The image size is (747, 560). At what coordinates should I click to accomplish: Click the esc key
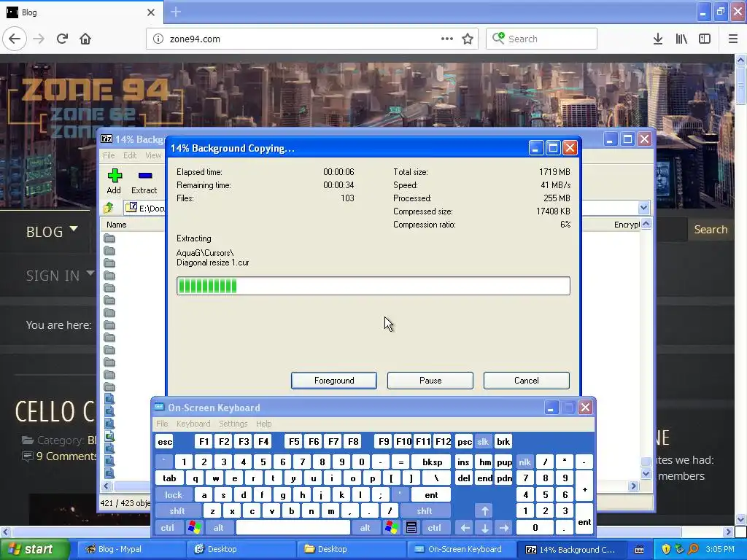[x=165, y=441]
